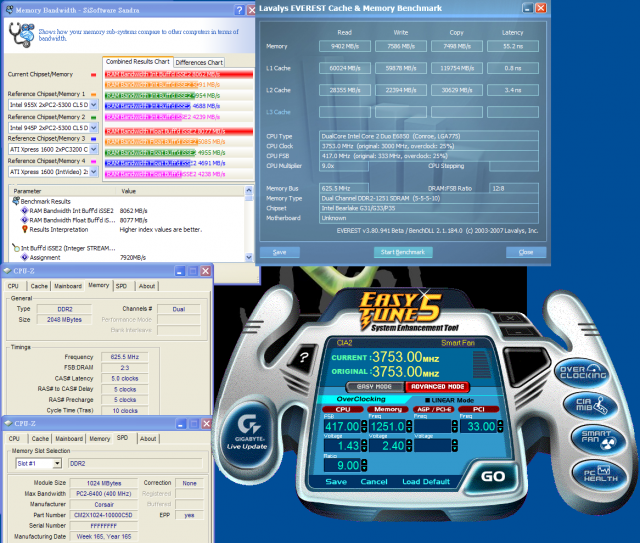Open the CPU tab in upper CPU-Z window
The width and height of the screenshot is (640, 543).
[x=13, y=286]
